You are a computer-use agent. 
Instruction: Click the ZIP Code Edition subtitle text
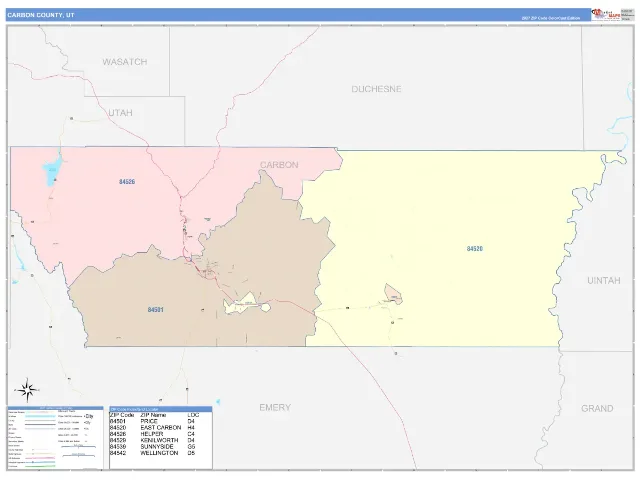point(551,18)
